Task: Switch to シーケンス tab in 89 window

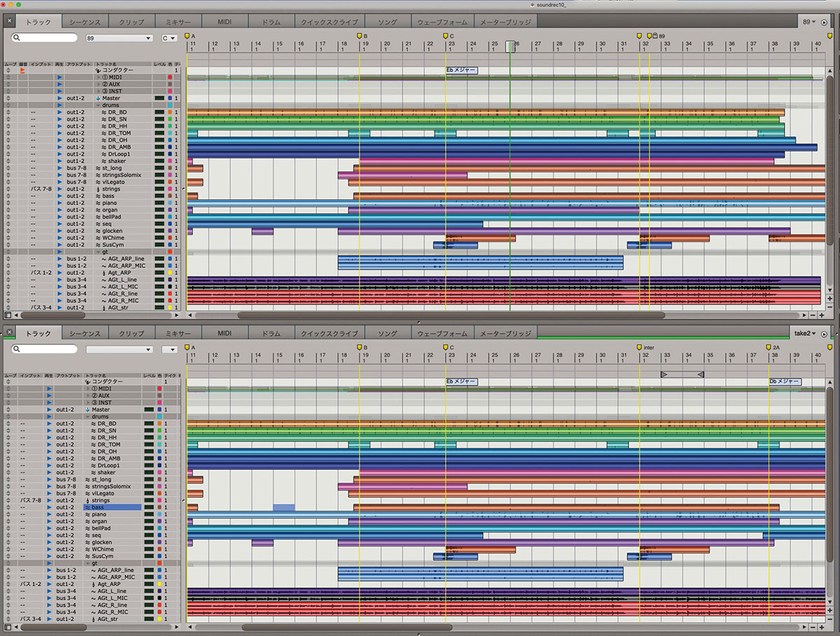Action: pos(85,22)
